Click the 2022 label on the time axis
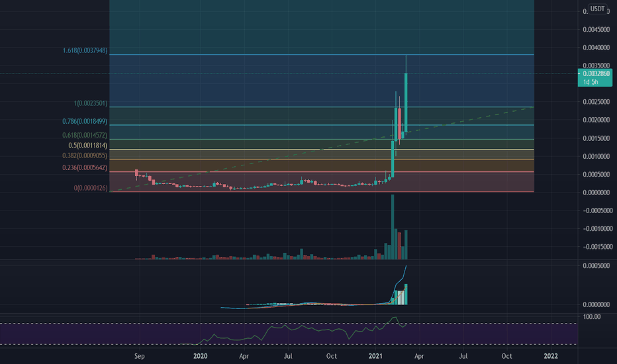617x364 pixels. click(551, 356)
